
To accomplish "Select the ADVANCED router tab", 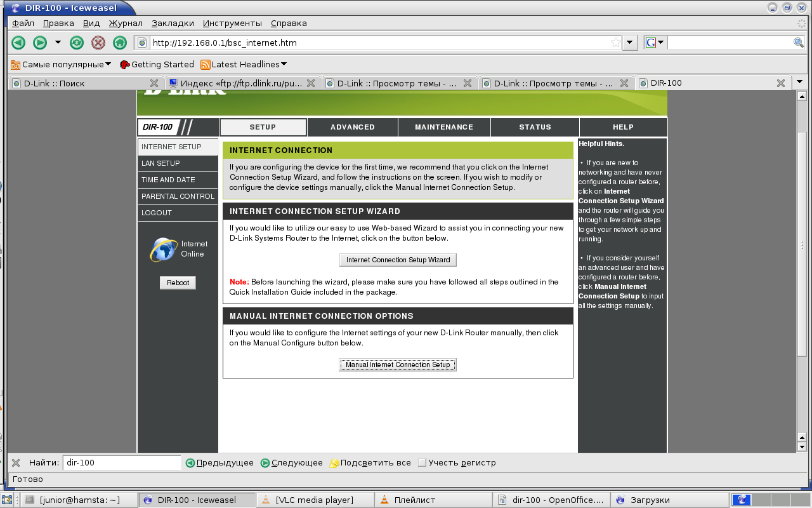I will tap(353, 127).
